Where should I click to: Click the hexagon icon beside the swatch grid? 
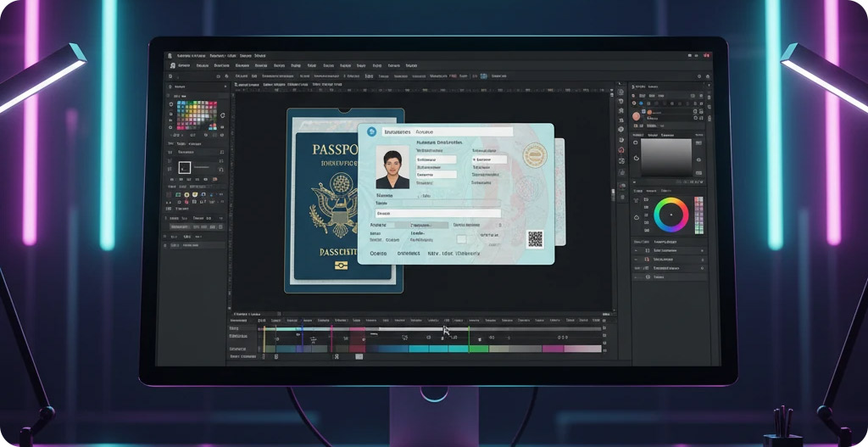click(x=171, y=104)
